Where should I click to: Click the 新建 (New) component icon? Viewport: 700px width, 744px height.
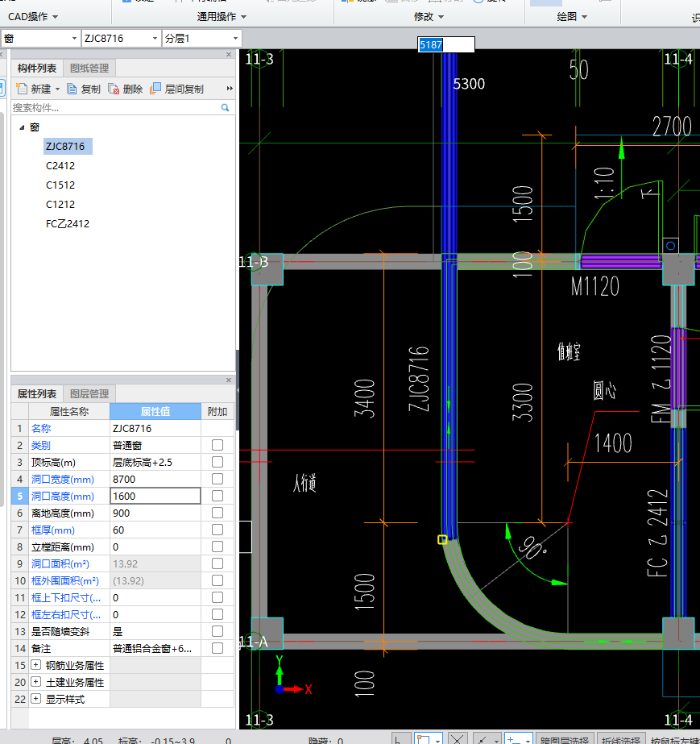coord(21,89)
